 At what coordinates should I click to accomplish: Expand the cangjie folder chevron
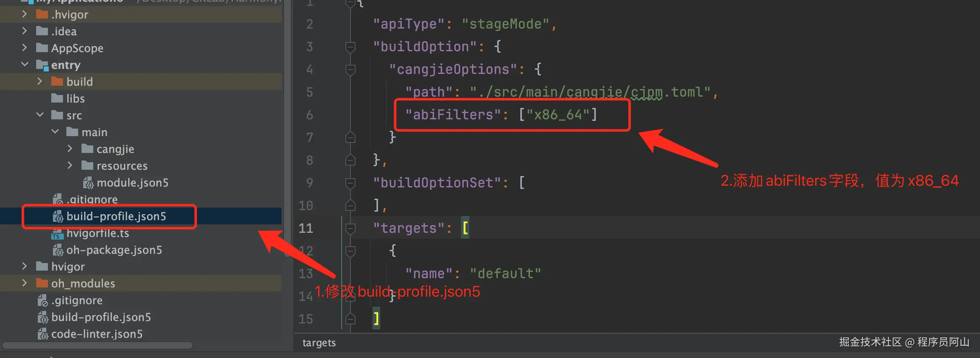(x=70, y=149)
